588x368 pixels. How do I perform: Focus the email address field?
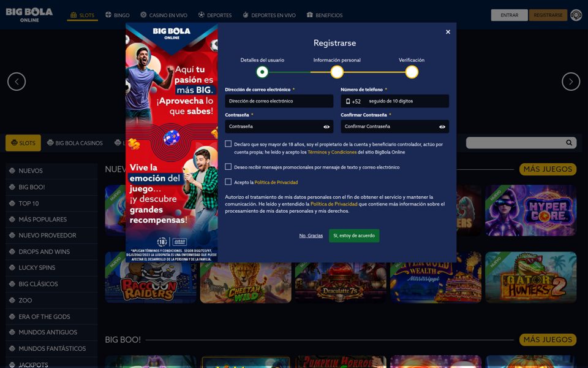pos(279,101)
